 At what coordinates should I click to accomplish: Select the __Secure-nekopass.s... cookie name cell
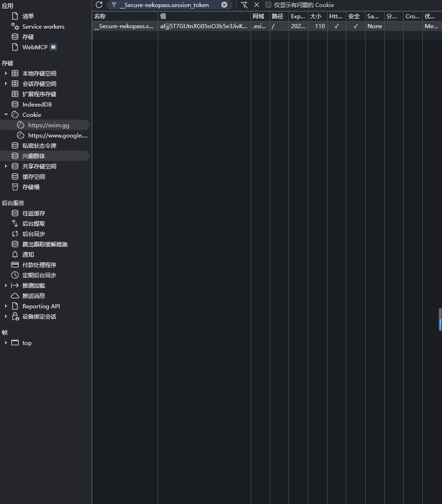point(125,26)
